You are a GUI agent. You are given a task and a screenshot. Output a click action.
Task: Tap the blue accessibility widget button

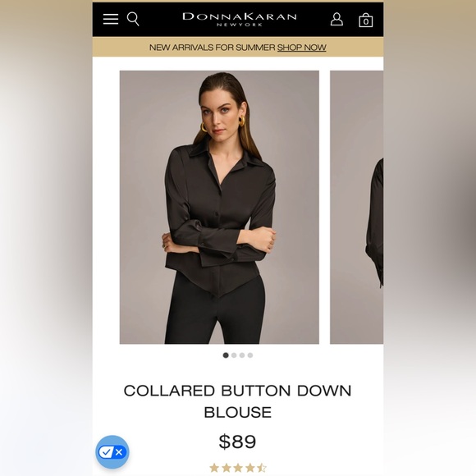112,452
